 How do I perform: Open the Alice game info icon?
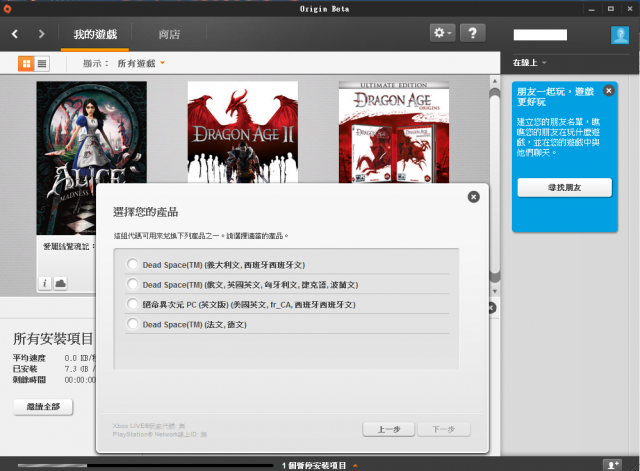44,283
